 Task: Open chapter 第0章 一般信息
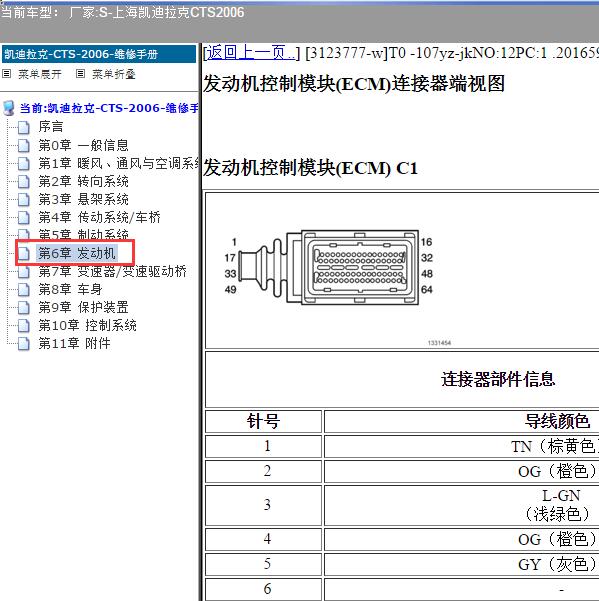tap(83, 145)
